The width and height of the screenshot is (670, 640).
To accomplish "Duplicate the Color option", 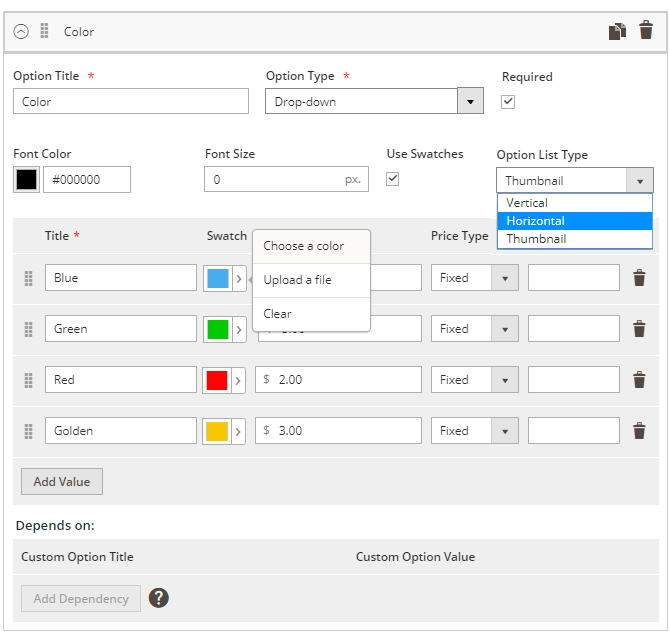I will pos(617,31).
